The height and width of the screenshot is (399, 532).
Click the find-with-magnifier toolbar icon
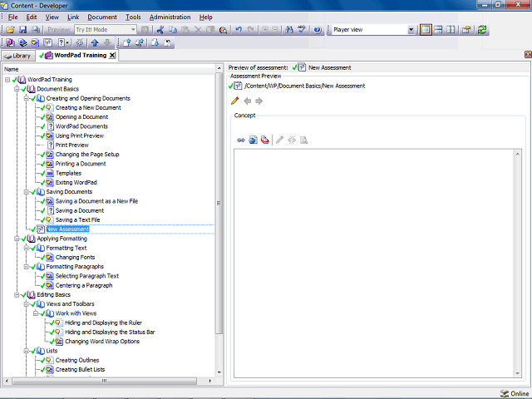pyautogui.click(x=223, y=30)
